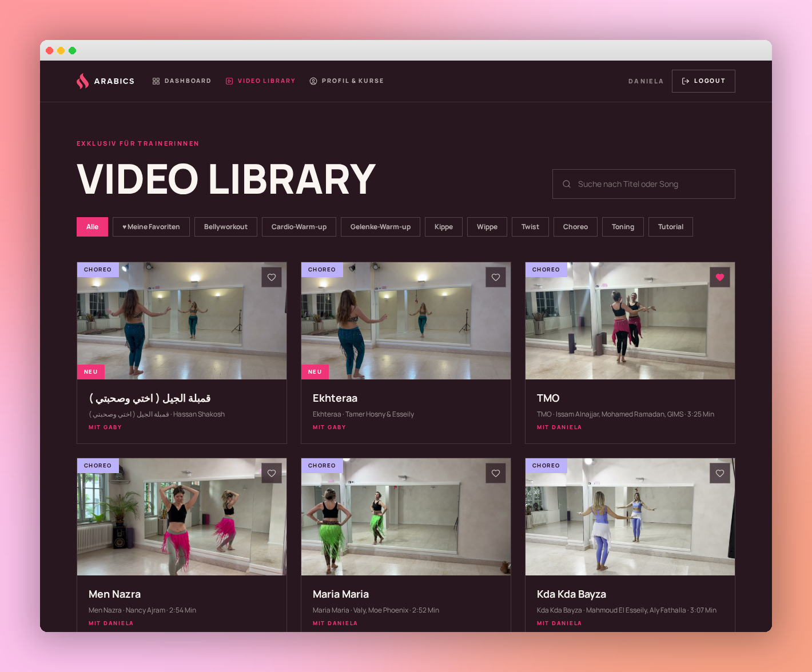
Task: Heart the Kda Kda Bayza video
Action: pyautogui.click(x=720, y=473)
